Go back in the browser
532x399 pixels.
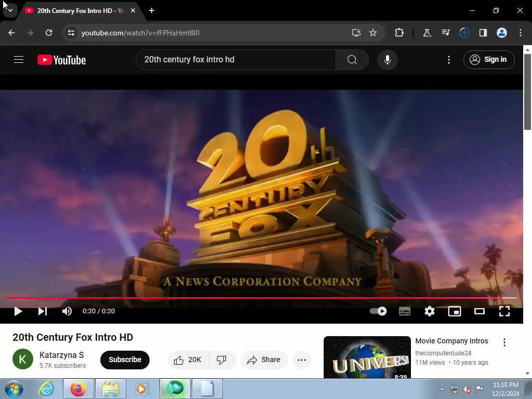(11, 33)
